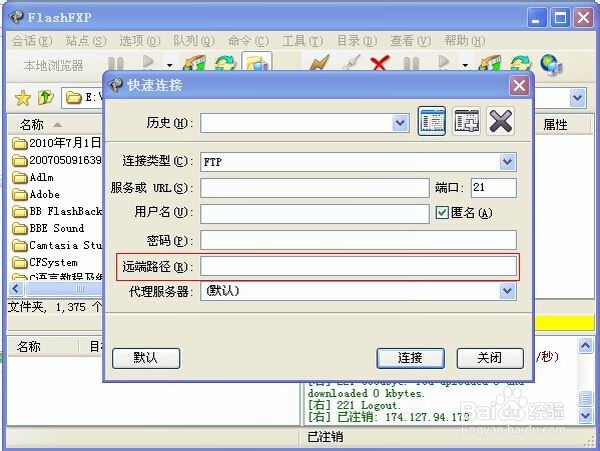
Task: Click the 连接 connect button
Action: pyautogui.click(x=410, y=358)
